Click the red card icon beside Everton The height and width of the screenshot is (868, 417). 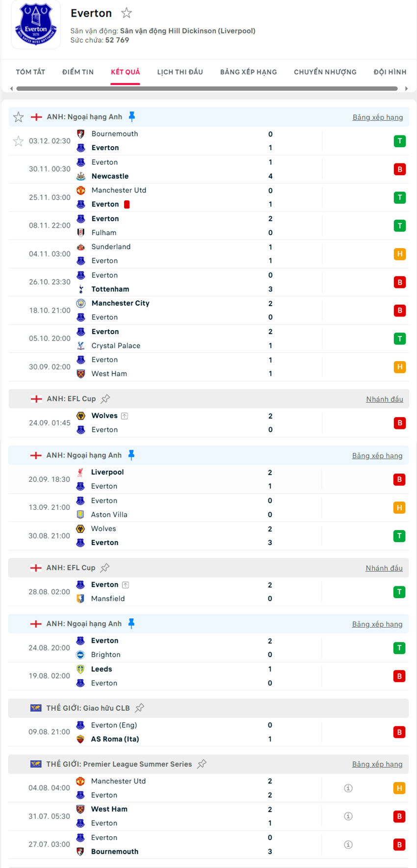[127, 204]
